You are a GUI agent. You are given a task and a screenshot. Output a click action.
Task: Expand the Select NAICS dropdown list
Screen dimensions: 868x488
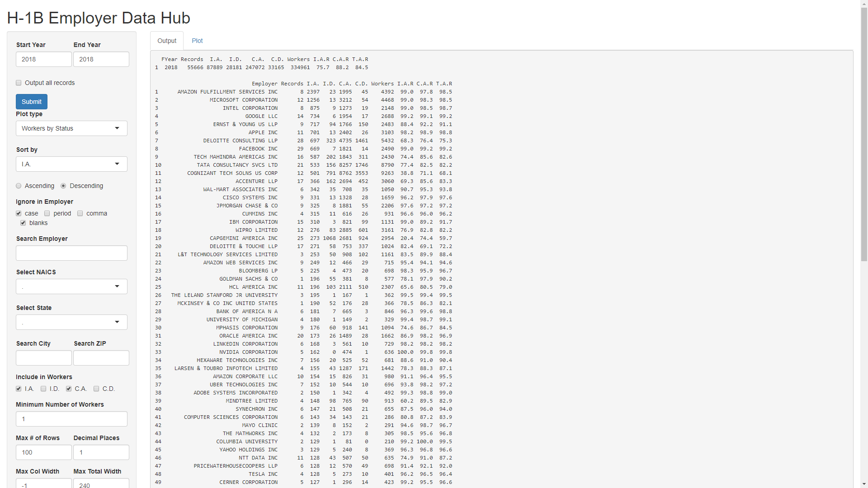tap(118, 286)
